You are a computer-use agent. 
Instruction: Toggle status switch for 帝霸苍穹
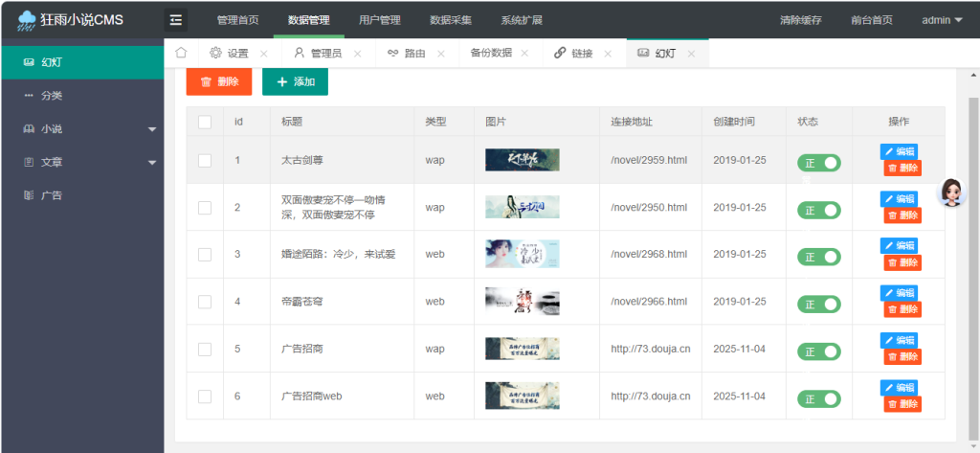tap(819, 305)
